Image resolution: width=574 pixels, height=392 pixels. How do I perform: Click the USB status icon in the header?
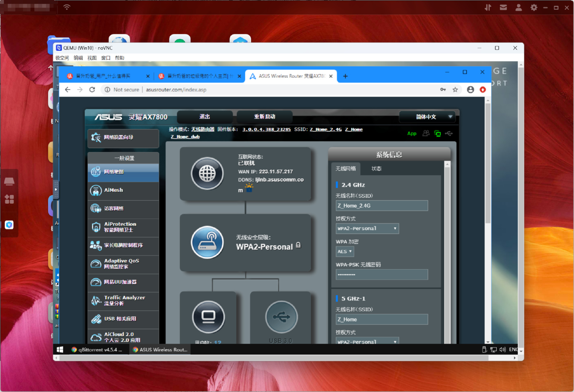tap(449, 133)
